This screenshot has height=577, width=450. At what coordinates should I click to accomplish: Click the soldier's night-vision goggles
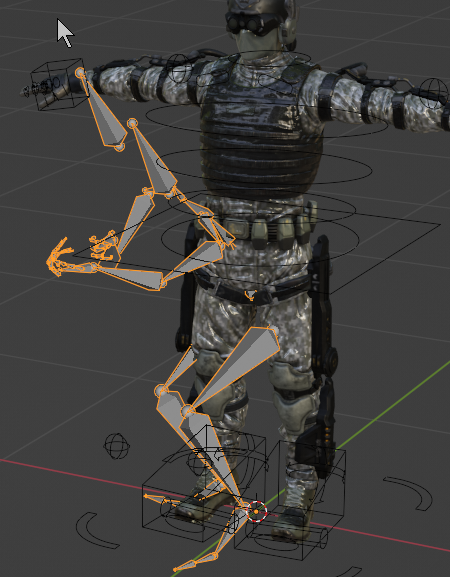tap(255, 23)
